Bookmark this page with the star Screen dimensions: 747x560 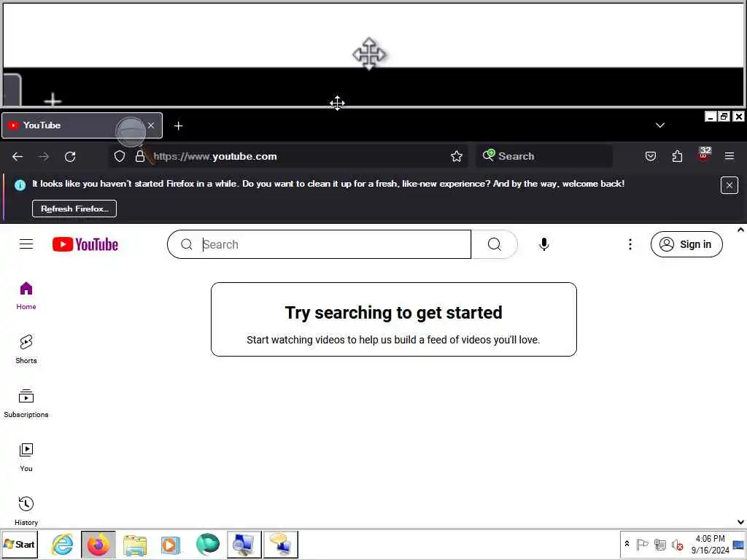pyautogui.click(x=457, y=156)
